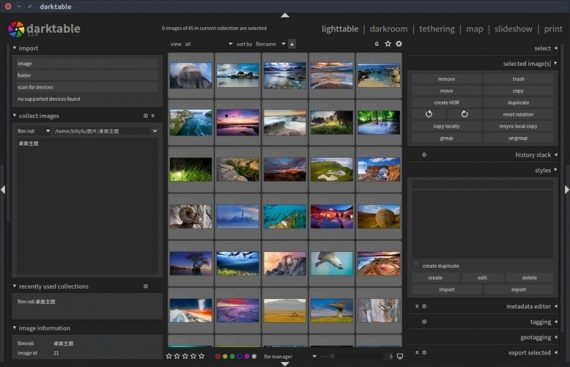Switch to the lighttable view
This screenshot has height=367, width=570.
pos(340,29)
